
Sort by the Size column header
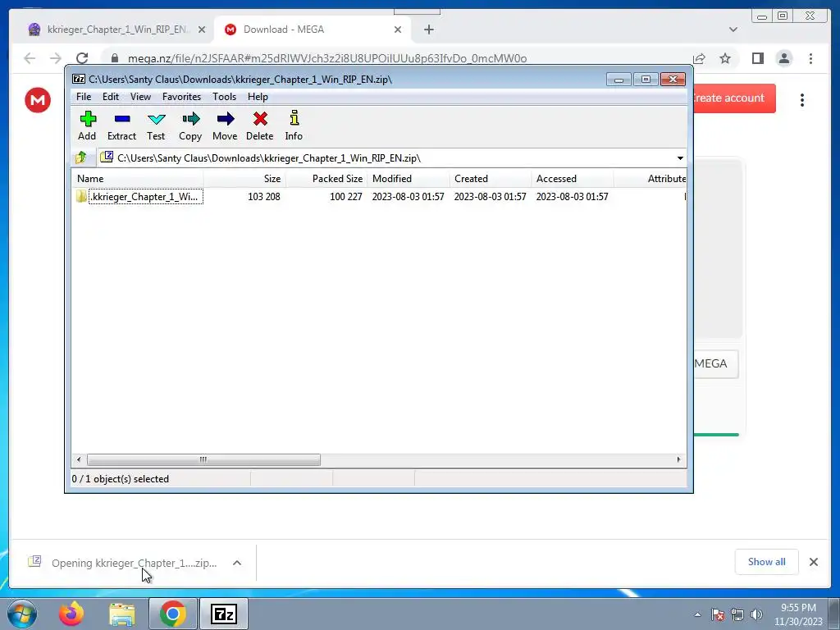[244, 178]
